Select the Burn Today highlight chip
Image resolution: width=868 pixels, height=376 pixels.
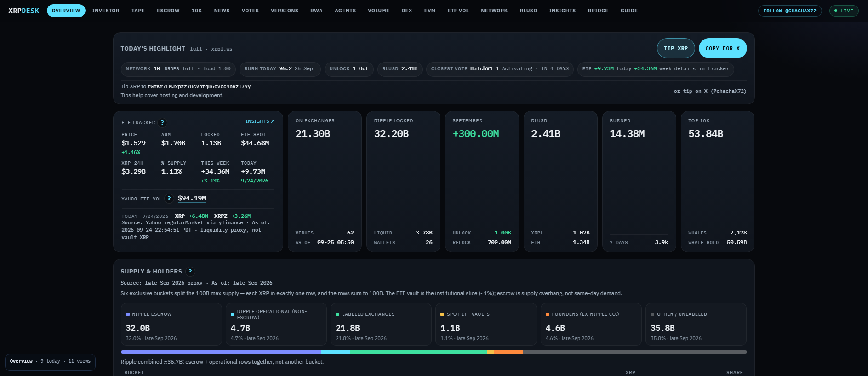click(x=280, y=69)
